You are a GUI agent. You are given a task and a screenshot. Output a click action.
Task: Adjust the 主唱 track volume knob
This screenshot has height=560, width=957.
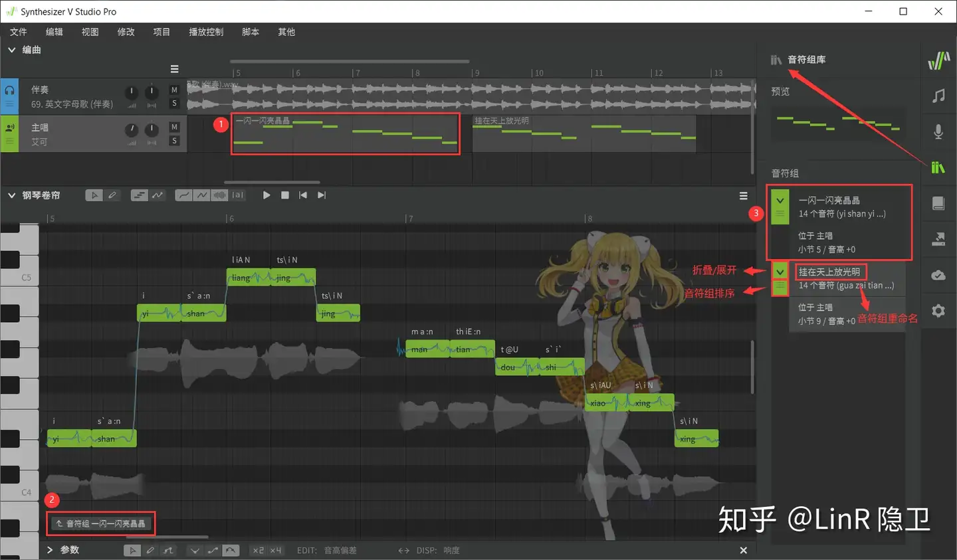pos(132,129)
